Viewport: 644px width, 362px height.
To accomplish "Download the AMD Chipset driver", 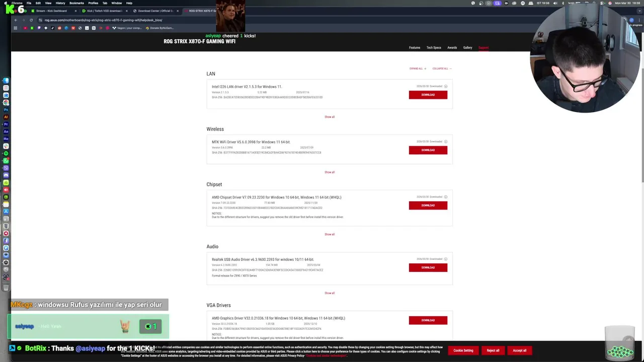I will [428, 205].
